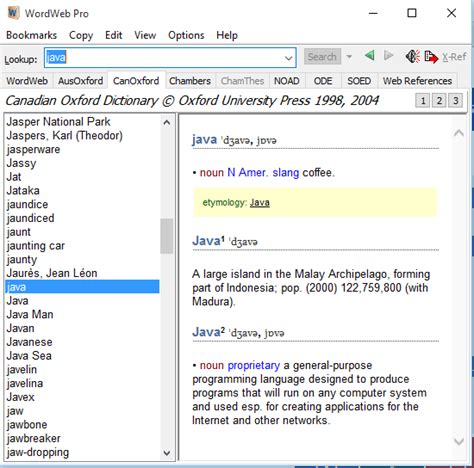Select 'Jat' in word list

(x=82, y=177)
